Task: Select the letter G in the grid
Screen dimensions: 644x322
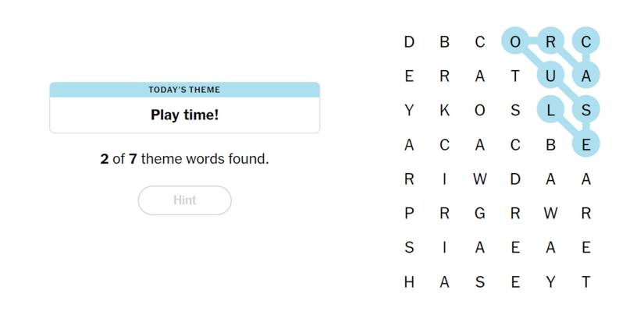Action: click(x=479, y=213)
